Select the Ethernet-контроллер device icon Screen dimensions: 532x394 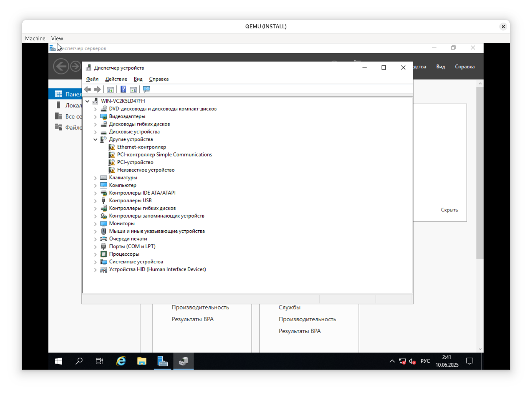(112, 147)
